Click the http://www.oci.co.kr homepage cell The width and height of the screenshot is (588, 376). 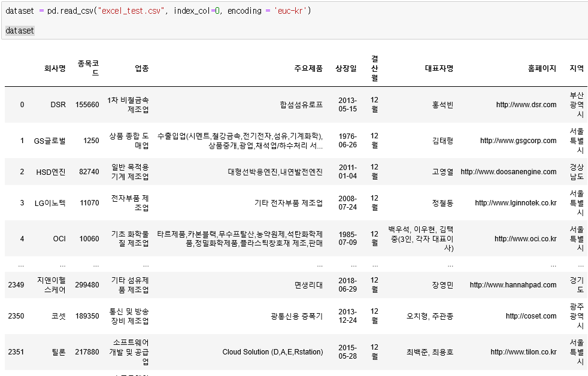(x=525, y=239)
